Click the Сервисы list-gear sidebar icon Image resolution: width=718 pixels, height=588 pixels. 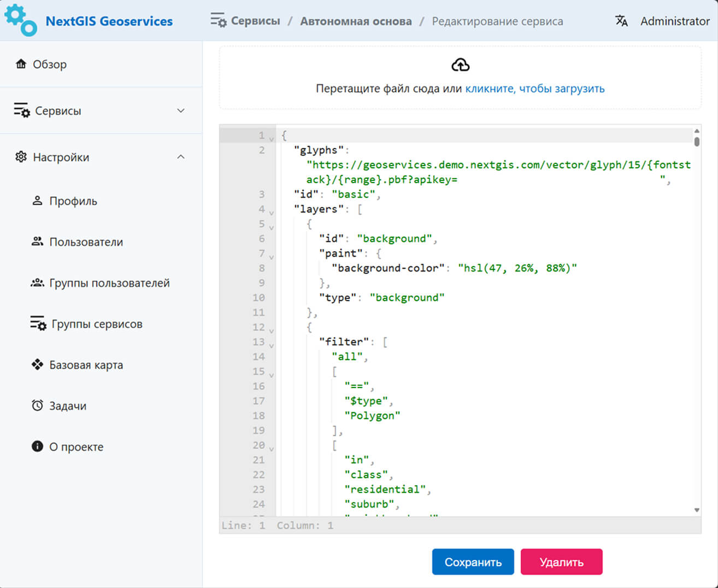22,110
